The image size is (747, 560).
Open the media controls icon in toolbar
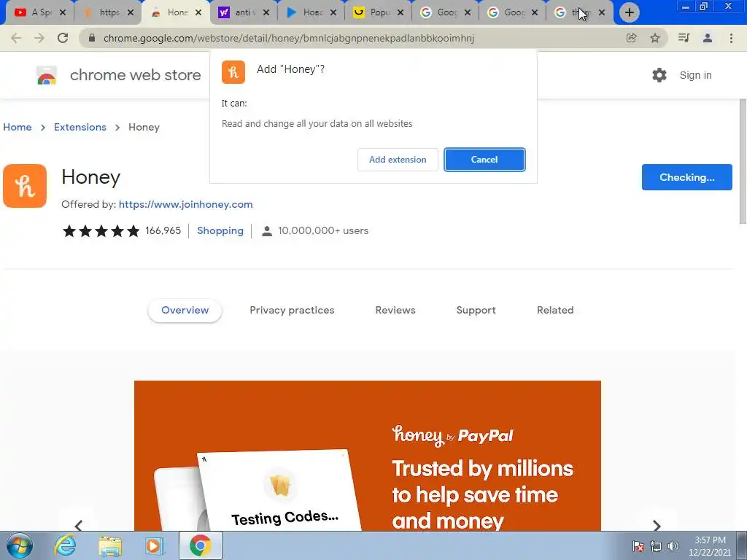684,38
